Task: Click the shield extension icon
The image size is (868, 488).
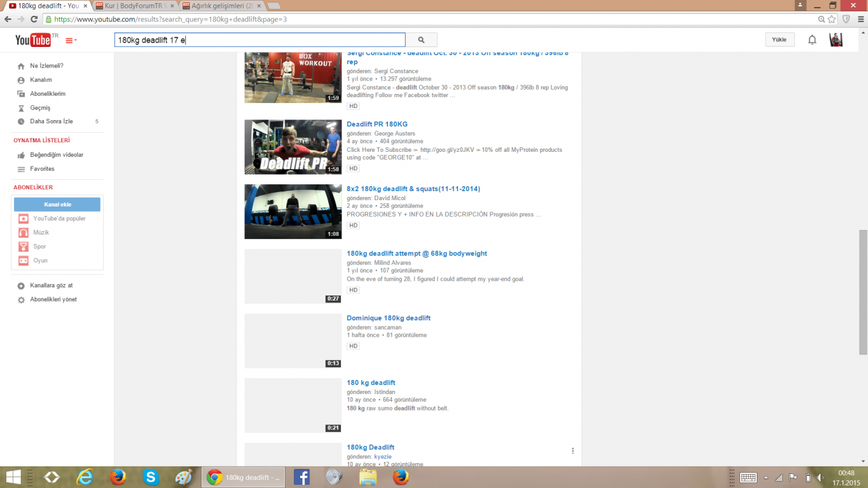Action: [x=846, y=19]
